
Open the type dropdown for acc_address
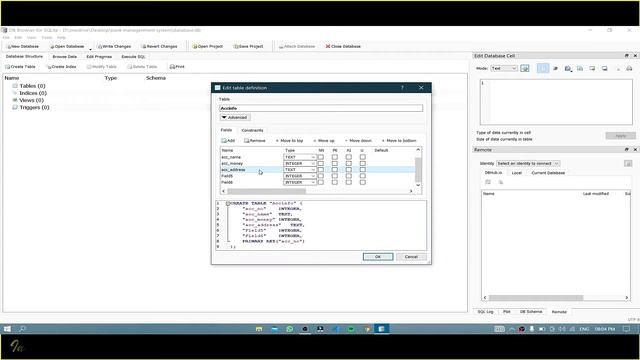click(x=300, y=170)
